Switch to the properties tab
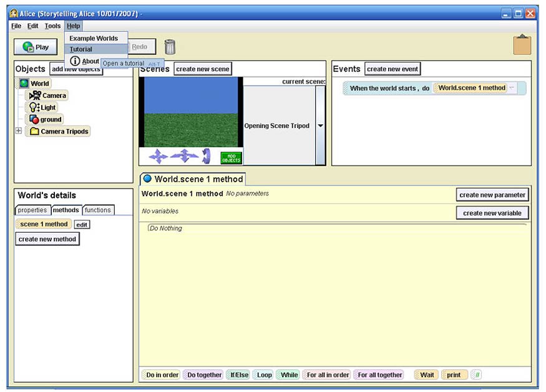 (x=32, y=210)
